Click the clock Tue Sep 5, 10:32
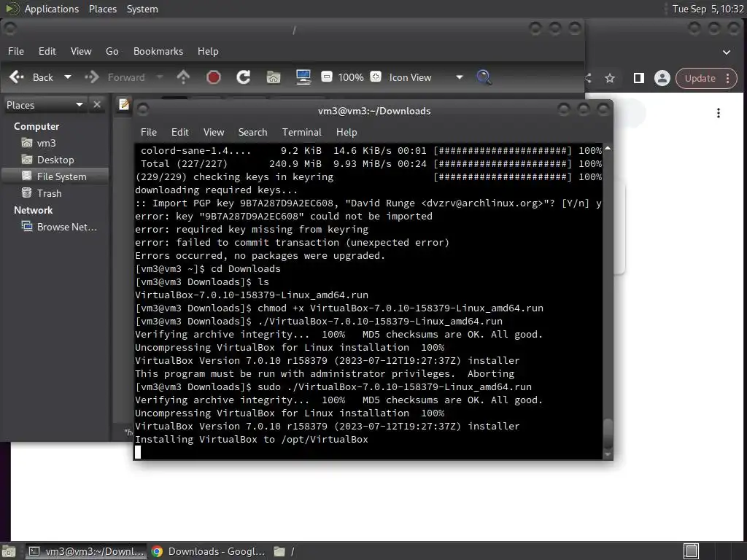Screen dimensions: 747x560 [x=708, y=9]
